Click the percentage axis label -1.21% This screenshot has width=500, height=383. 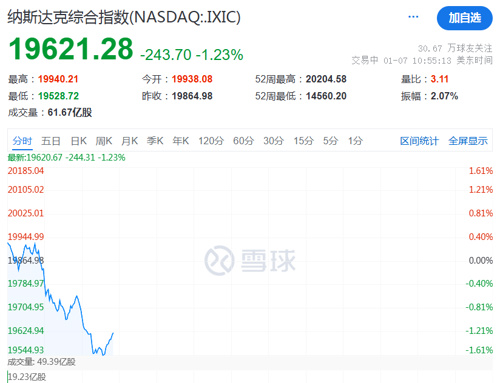click(479, 331)
